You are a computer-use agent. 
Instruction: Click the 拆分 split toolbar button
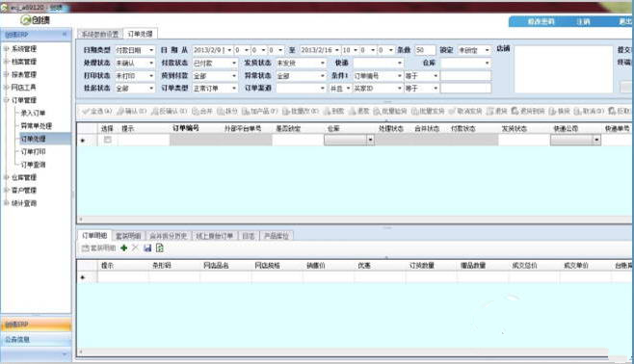pos(227,111)
